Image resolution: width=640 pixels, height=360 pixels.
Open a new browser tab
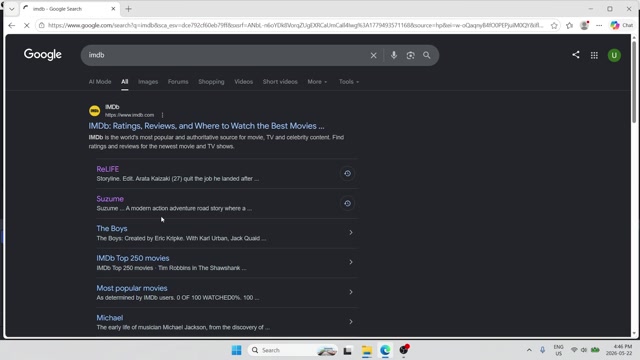pyautogui.click(x=128, y=9)
